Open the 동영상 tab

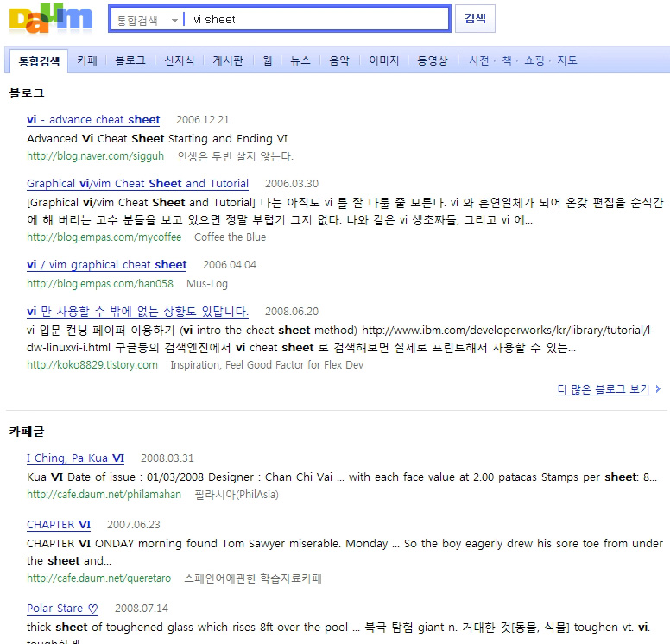[x=433, y=60]
